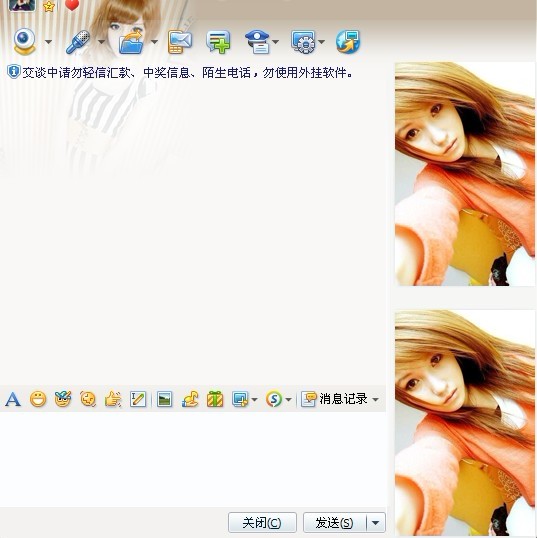Expand the webcam video options arrow
Screen dimensions: 537x538
point(49,42)
